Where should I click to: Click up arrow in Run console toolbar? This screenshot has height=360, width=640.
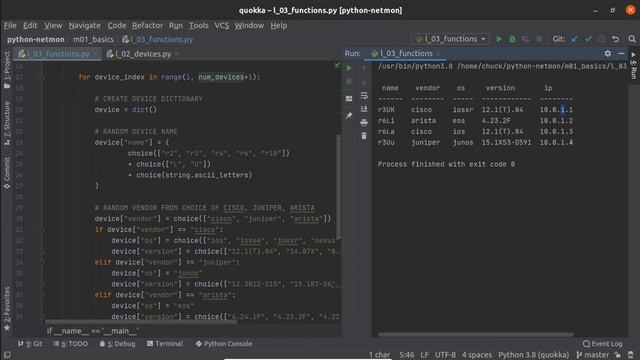tap(364, 69)
